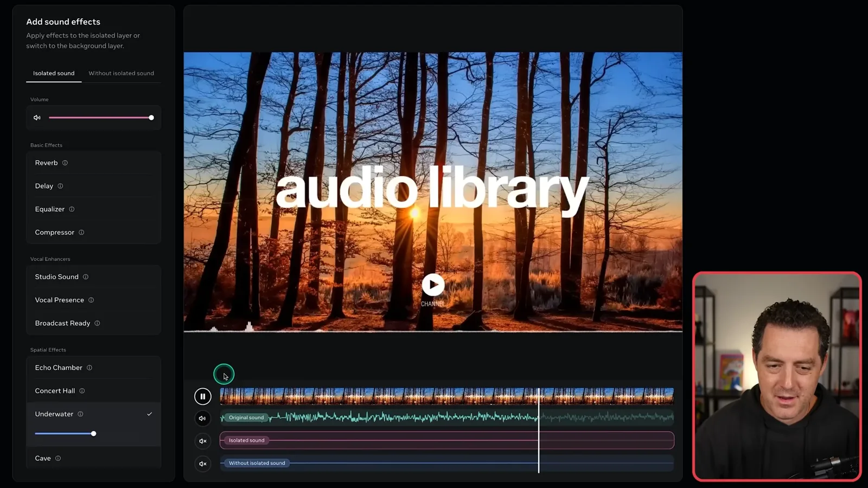The image size is (868, 488).
Task: Apply the Broadcast Ready enhancer
Action: click(93, 323)
